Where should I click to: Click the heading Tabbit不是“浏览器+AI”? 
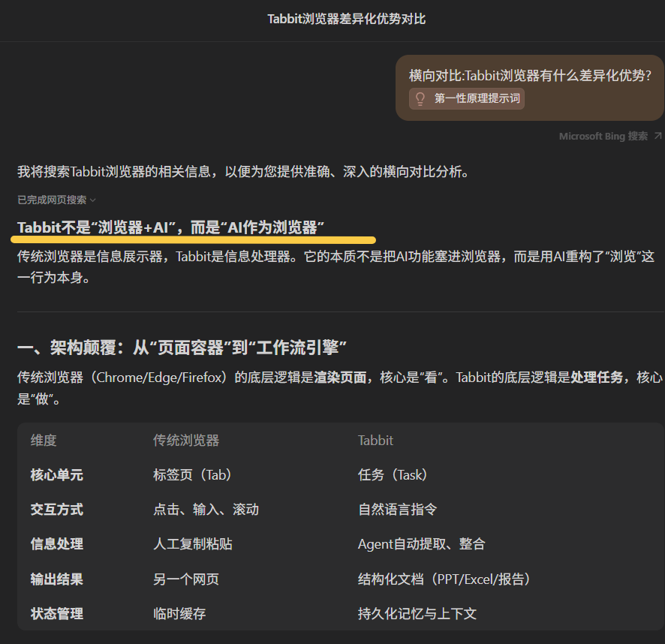tap(170, 228)
